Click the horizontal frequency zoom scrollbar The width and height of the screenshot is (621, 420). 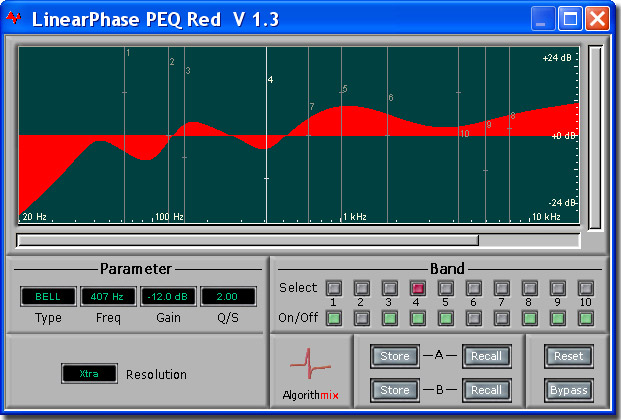point(248,240)
